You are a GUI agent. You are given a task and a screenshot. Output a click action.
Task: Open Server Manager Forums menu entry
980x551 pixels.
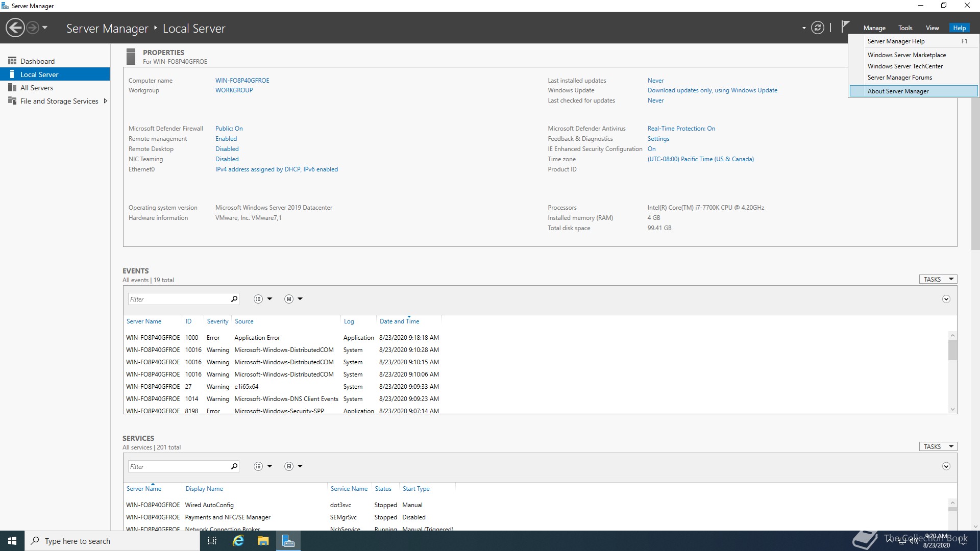click(914, 78)
